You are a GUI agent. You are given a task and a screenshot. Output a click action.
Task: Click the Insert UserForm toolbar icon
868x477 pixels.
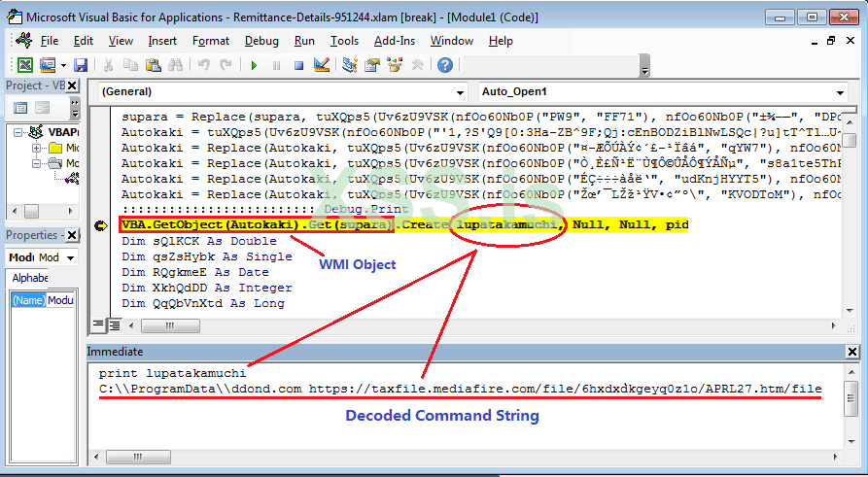[49, 65]
